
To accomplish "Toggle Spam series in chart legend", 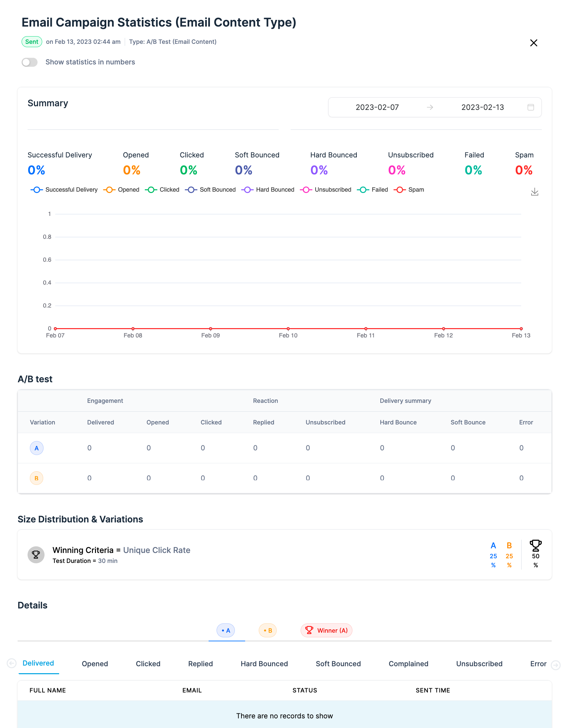I will pos(409,190).
